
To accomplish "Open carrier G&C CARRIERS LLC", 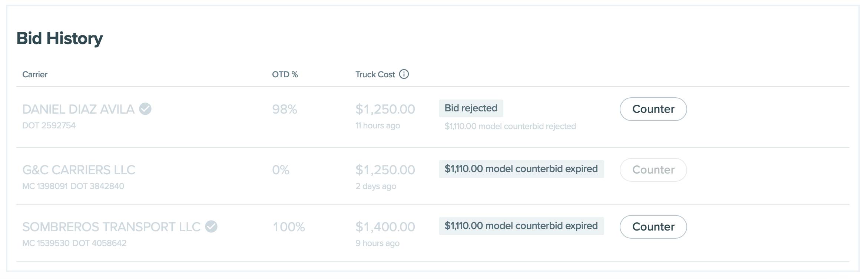I will point(79,170).
